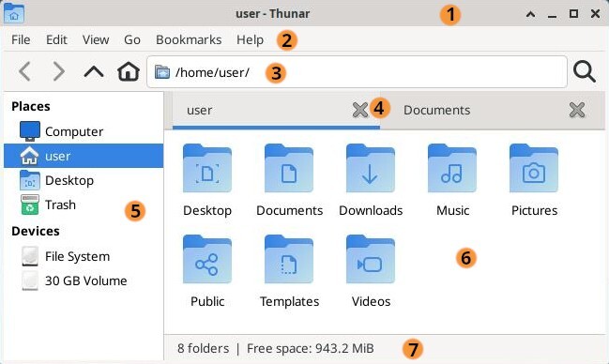Roll up the window using the caret button
Screen dimensions: 609x364
530,14
